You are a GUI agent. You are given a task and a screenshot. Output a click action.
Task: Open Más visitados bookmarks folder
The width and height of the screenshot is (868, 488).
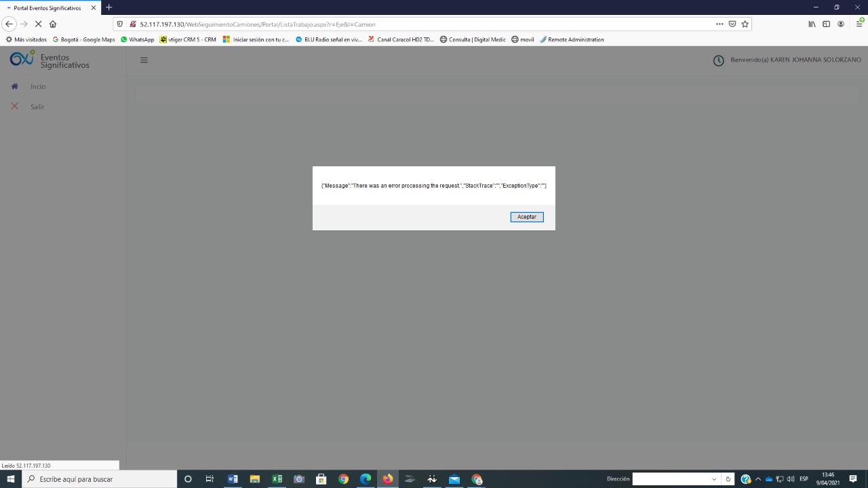pos(26,39)
